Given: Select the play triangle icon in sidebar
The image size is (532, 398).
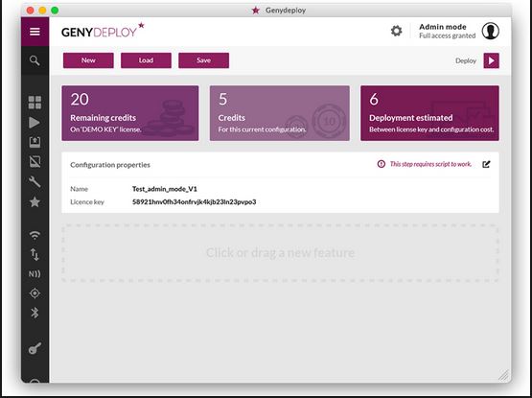Looking at the screenshot, I should click(x=35, y=122).
